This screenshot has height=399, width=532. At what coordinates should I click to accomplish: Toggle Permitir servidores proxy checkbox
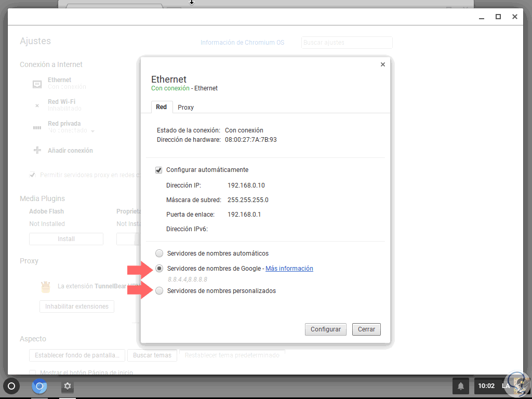[x=33, y=175]
